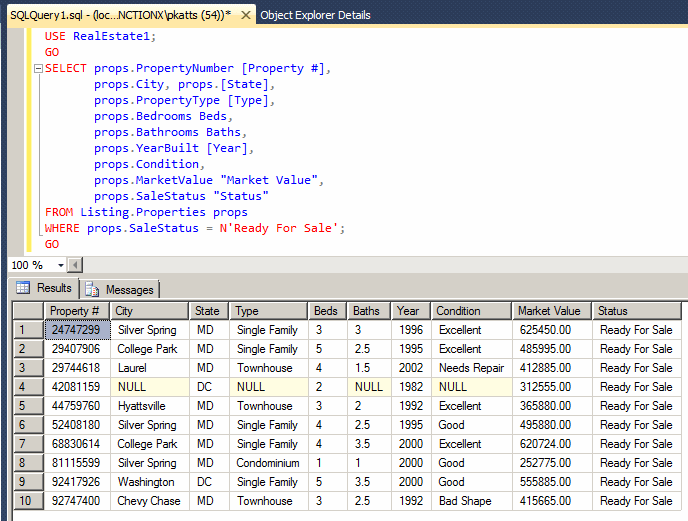The width and height of the screenshot is (688, 521).
Task: Close the SQLQuery1.sql tab
Action: pos(246,15)
